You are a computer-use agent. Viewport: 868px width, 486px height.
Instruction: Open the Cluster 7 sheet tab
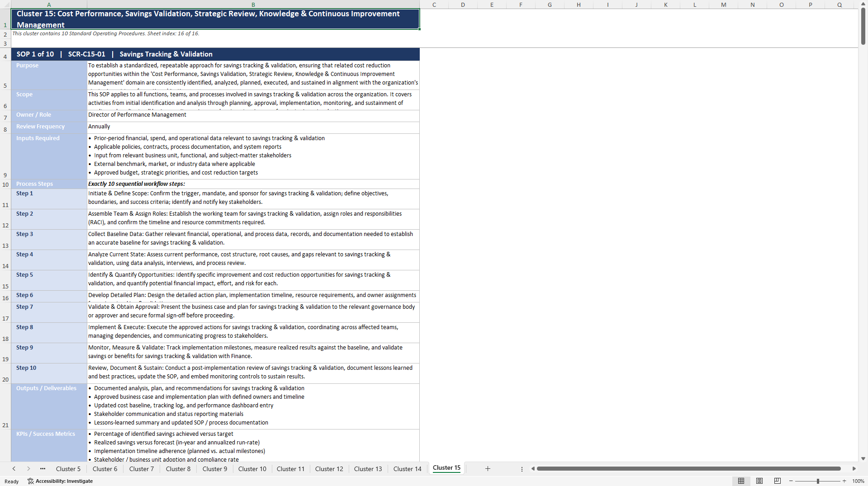point(142,469)
